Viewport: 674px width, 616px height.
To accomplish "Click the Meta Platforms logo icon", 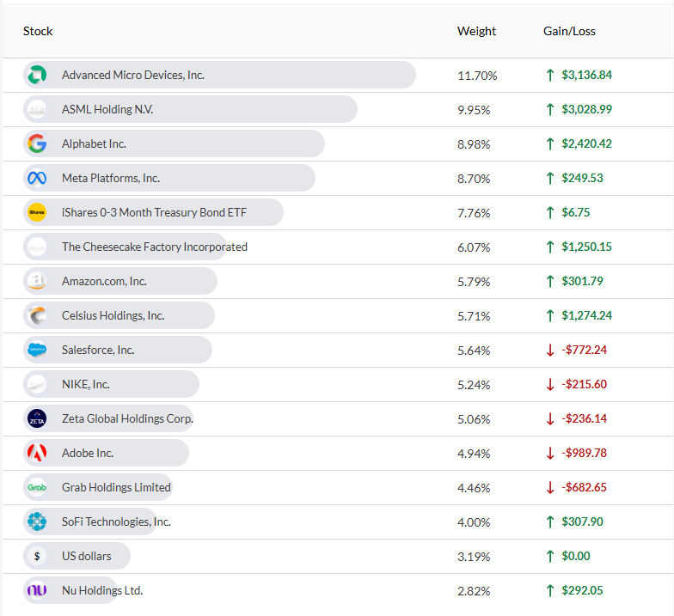I will click(x=37, y=178).
